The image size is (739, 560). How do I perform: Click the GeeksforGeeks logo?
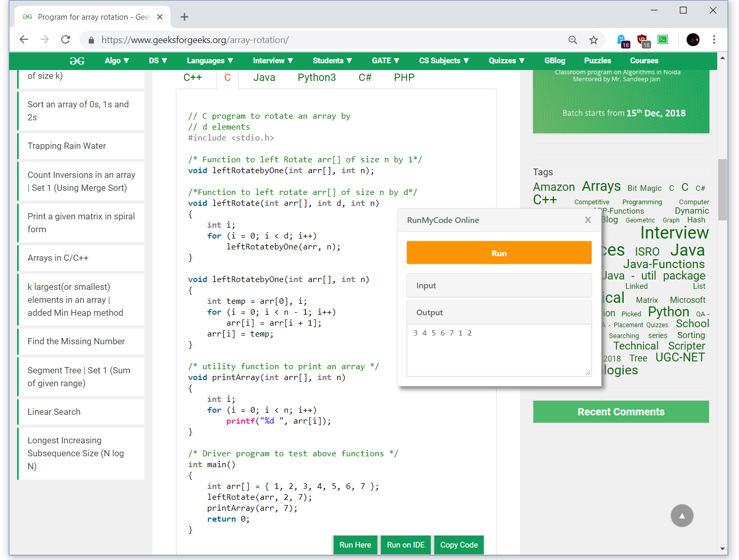pos(77,61)
